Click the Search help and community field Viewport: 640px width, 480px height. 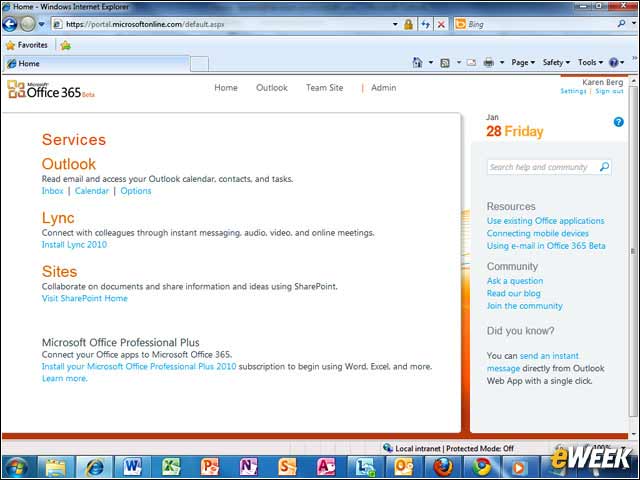549,167
